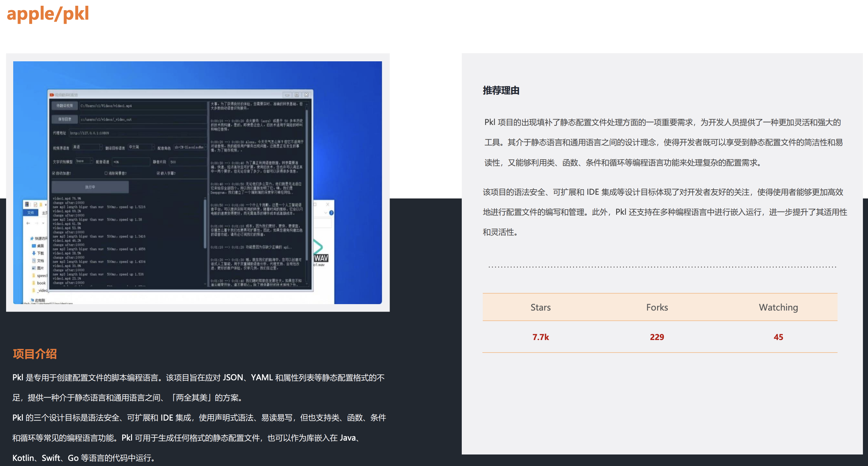Click the 待翻译视频 button
Viewport: 868px width, 466px height.
[64, 106]
